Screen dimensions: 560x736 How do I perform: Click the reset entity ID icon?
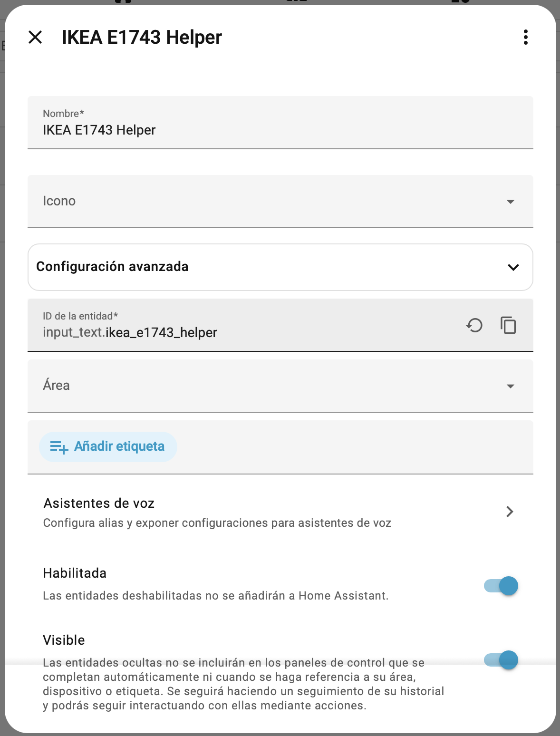474,326
